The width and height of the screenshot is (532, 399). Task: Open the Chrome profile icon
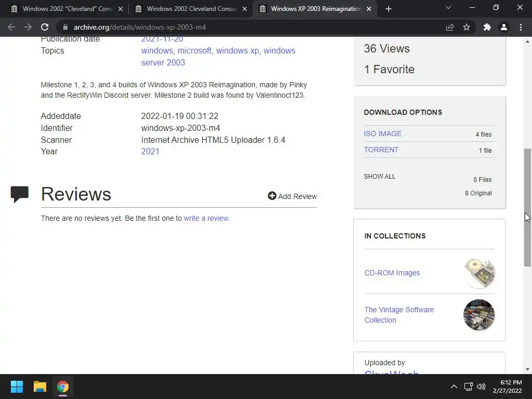coord(504,27)
